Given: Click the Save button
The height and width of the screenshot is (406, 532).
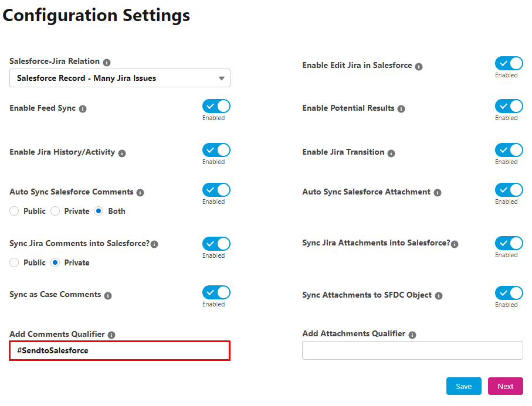Looking at the screenshot, I should tap(463, 386).
